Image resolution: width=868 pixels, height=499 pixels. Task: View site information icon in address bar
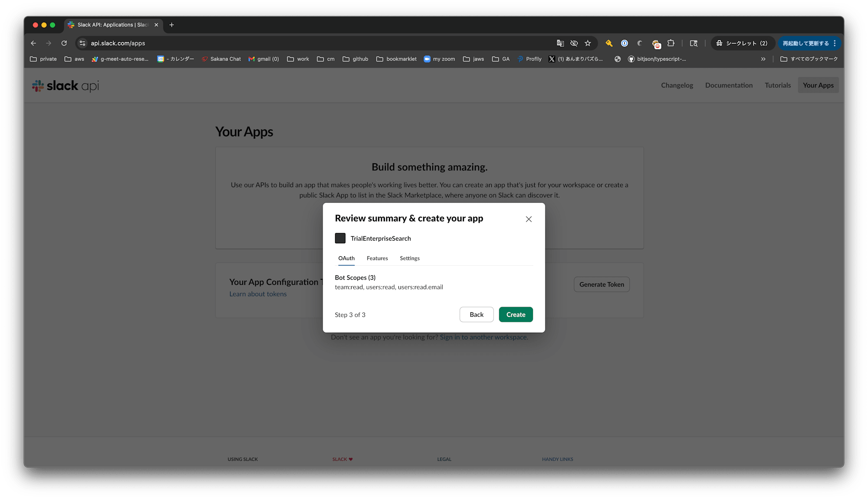[x=82, y=43]
